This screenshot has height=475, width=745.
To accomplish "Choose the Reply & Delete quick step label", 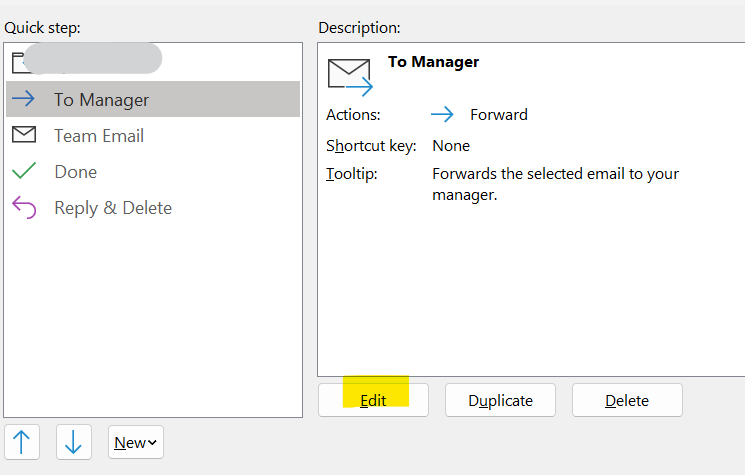I will tap(113, 208).
